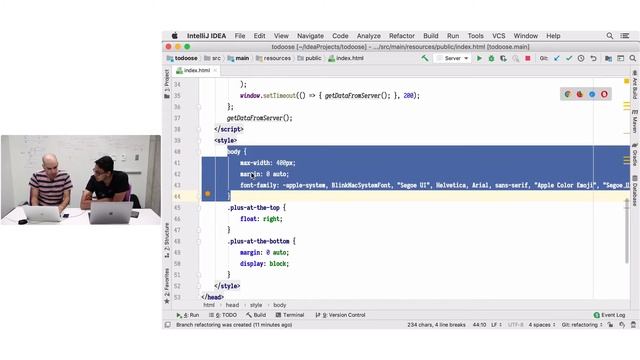Open macOS Notification Center list icon
The height and width of the screenshot is (360, 640).
tap(625, 36)
